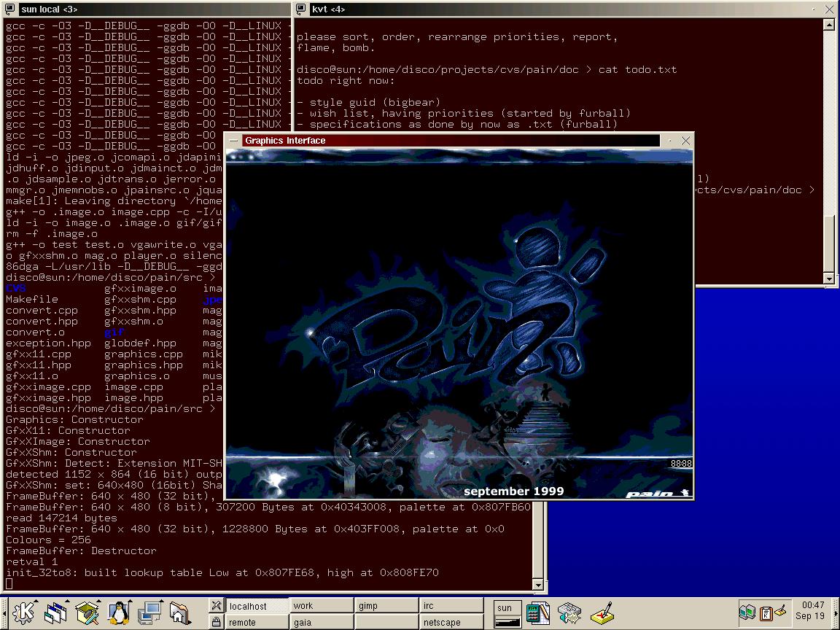Open the KDE K application menu

pyautogui.click(x=23, y=612)
